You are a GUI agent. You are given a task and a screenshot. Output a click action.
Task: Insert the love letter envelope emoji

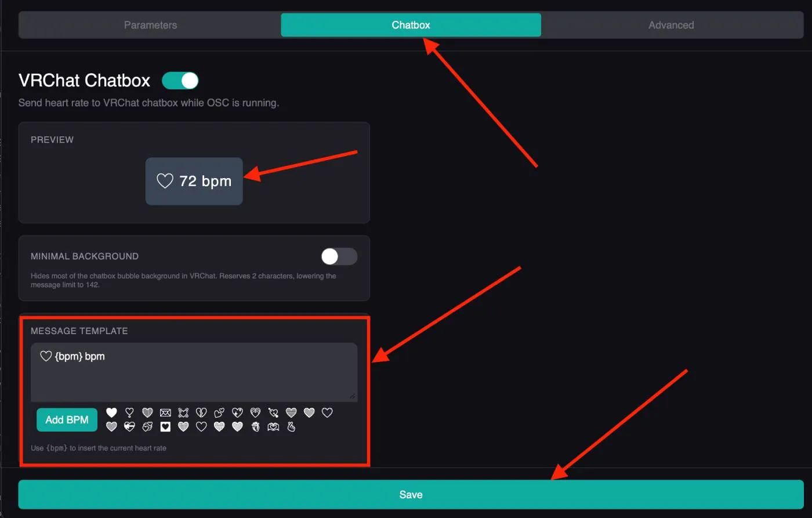165,412
